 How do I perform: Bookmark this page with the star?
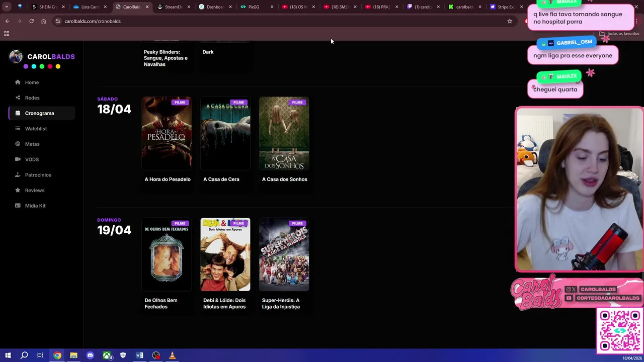(510, 21)
